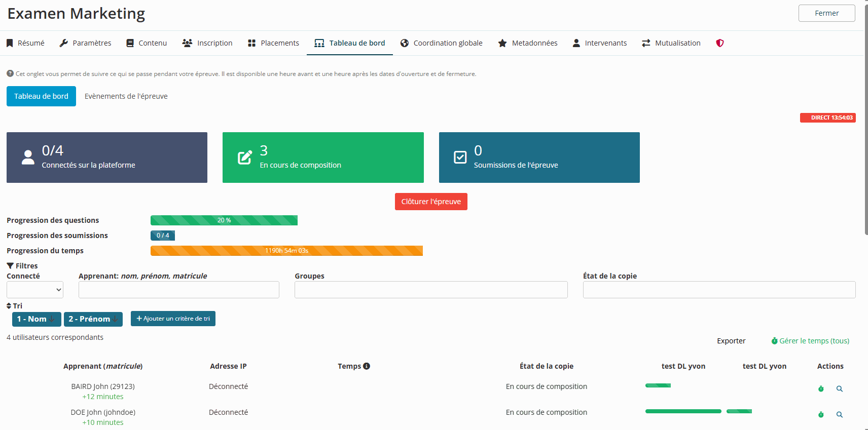Toggle sort direction on 1 - Nom
Screen dimensions: 868x430
(52, 319)
